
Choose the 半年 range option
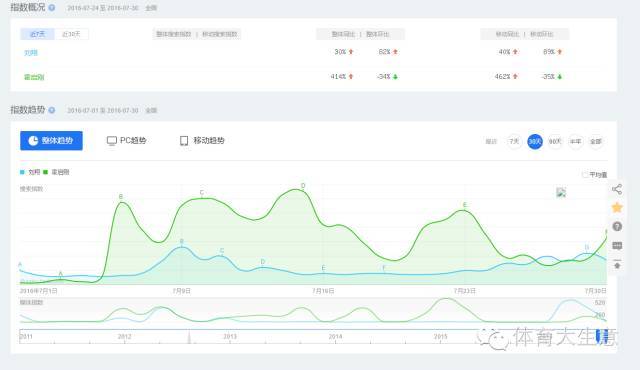[576, 141]
